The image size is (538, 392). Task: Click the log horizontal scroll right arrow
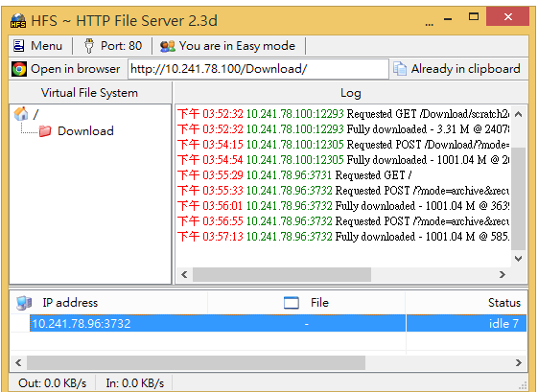(503, 274)
